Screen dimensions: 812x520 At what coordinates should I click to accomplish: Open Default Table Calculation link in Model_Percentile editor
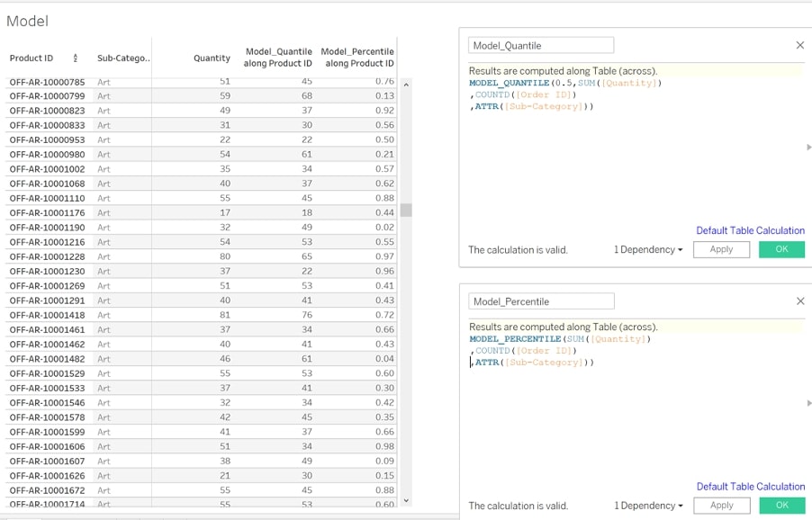pos(751,487)
